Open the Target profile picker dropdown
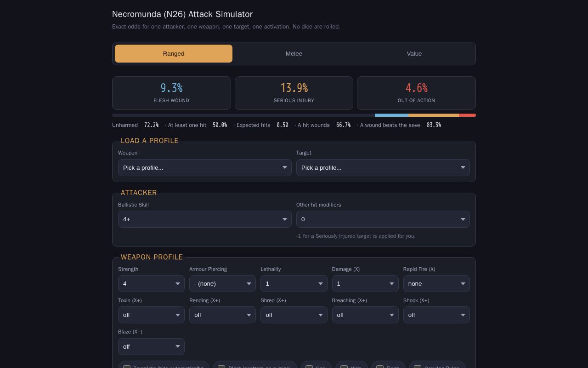Screen dimensions: 588x368 click(x=383, y=167)
